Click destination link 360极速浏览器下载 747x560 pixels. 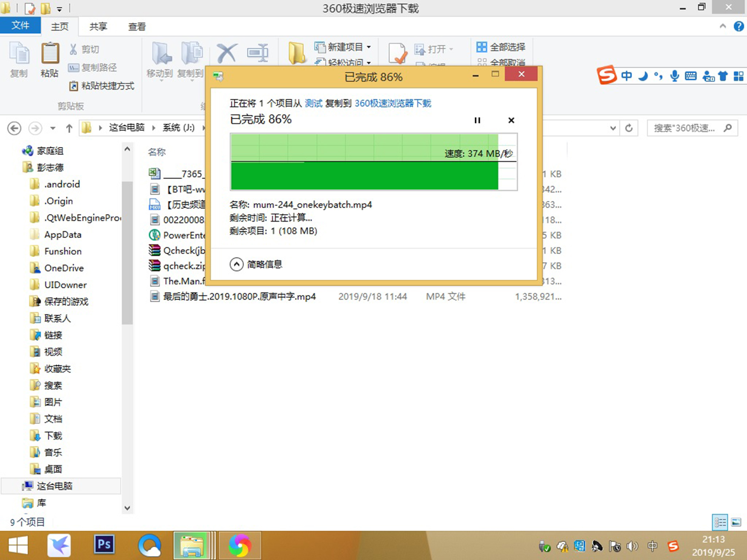click(393, 103)
